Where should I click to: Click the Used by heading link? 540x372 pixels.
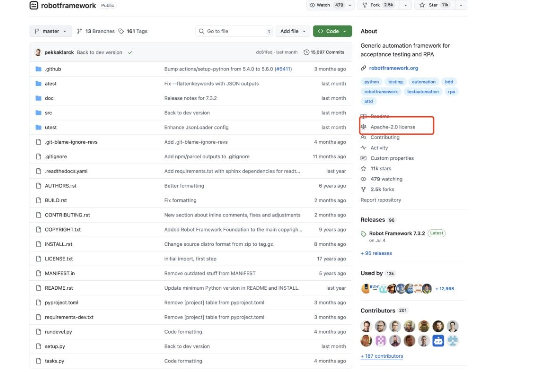372,273
